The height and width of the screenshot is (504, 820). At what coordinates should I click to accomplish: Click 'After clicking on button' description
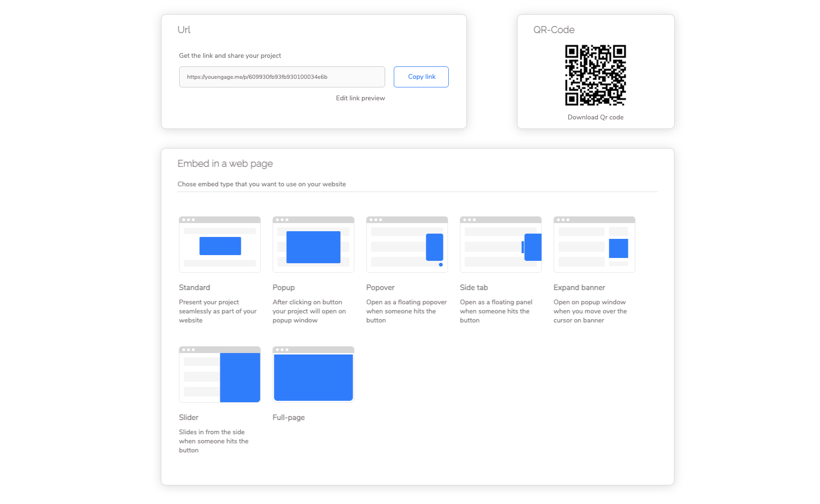tap(309, 311)
